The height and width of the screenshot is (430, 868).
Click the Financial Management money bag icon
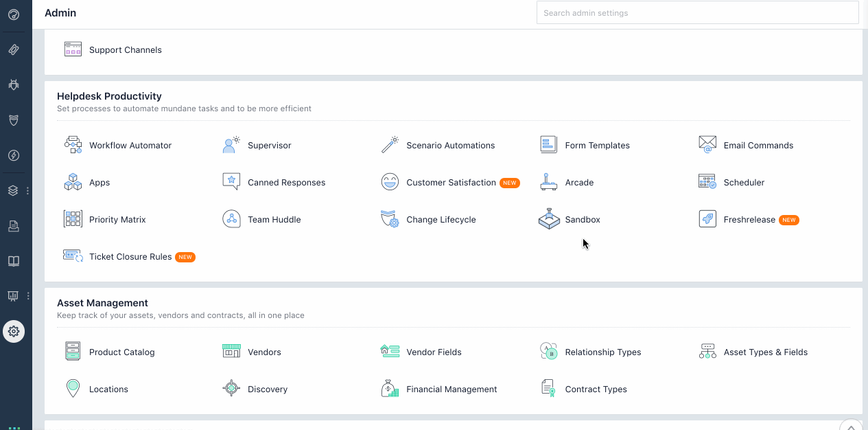click(x=390, y=389)
